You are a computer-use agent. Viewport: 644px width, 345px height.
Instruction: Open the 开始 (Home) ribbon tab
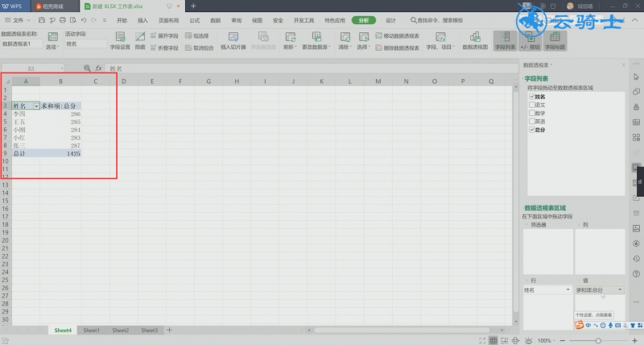pyautogui.click(x=122, y=20)
